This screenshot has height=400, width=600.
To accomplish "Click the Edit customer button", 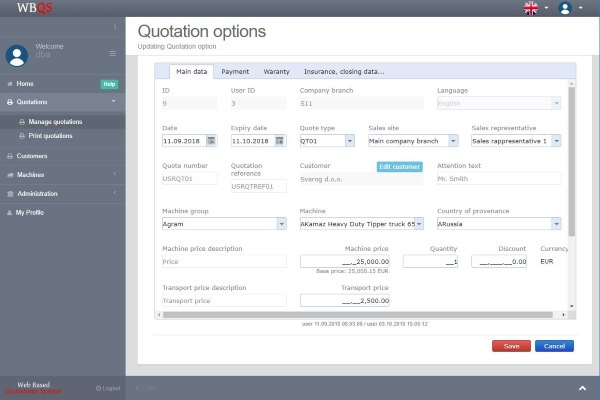I will pos(399,166).
